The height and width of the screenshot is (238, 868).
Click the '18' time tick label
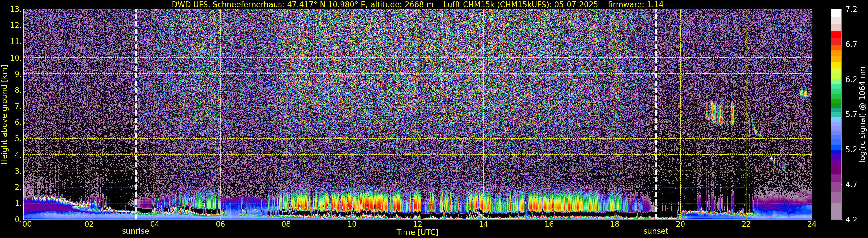point(615,224)
